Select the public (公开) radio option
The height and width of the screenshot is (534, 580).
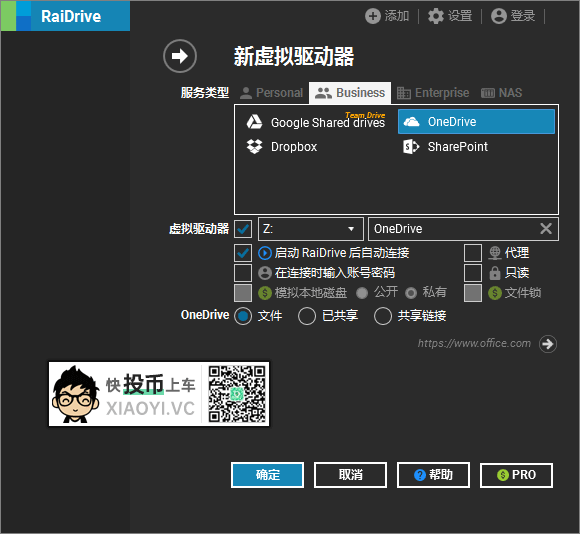(x=362, y=293)
